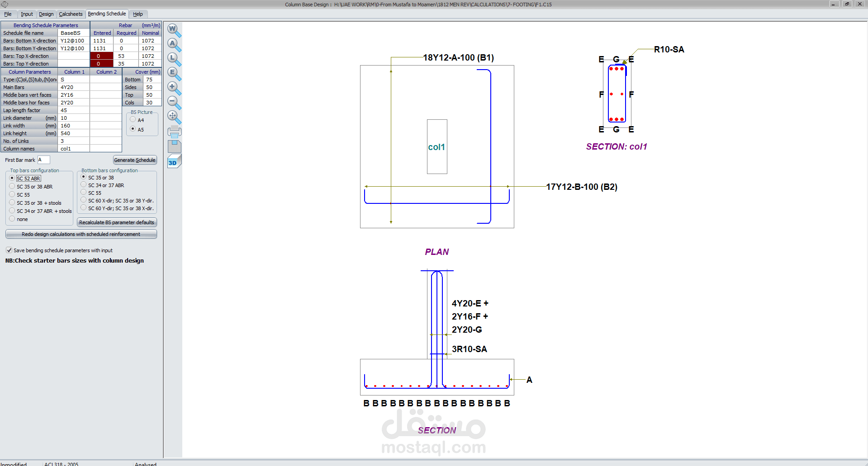Click the 18Y12-A-100 (B1) bar label

coord(458,58)
